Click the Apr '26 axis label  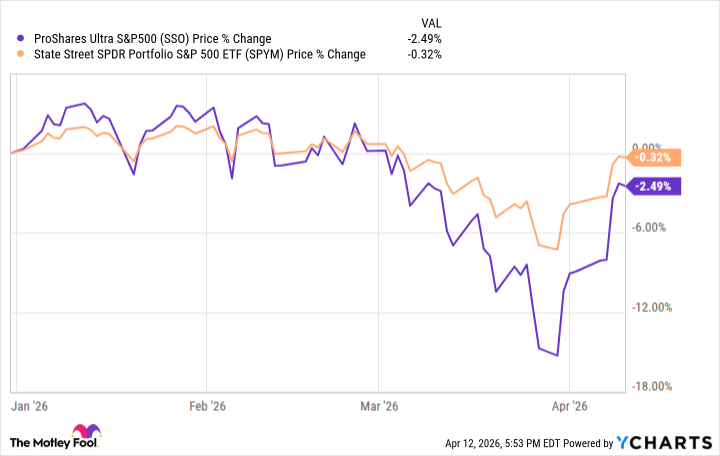(569, 406)
